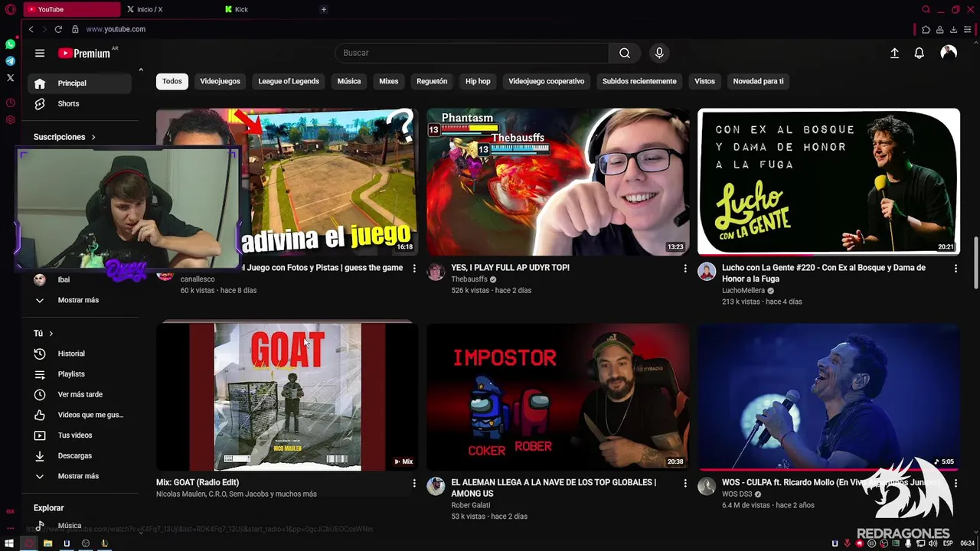Open options for Mix: GOAT (Radio Edit)
This screenshot has height=551, width=980.
(414, 484)
